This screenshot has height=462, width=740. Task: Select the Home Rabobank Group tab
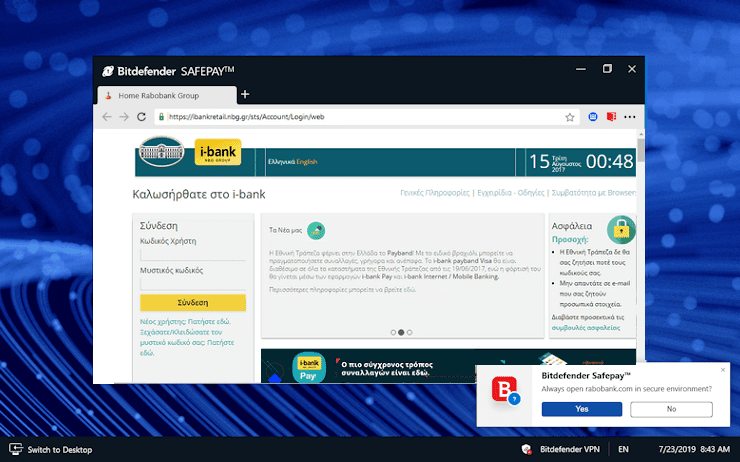point(167,95)
